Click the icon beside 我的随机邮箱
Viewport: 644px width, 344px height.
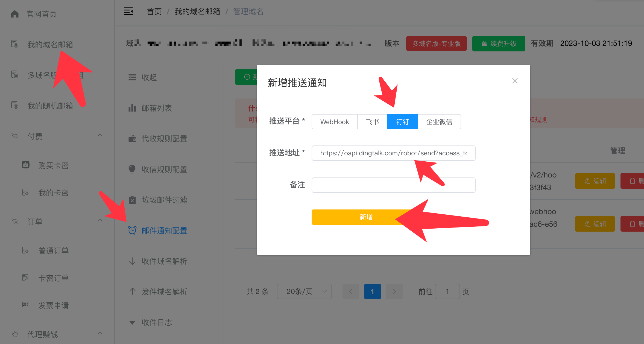[x=15, y=105]
